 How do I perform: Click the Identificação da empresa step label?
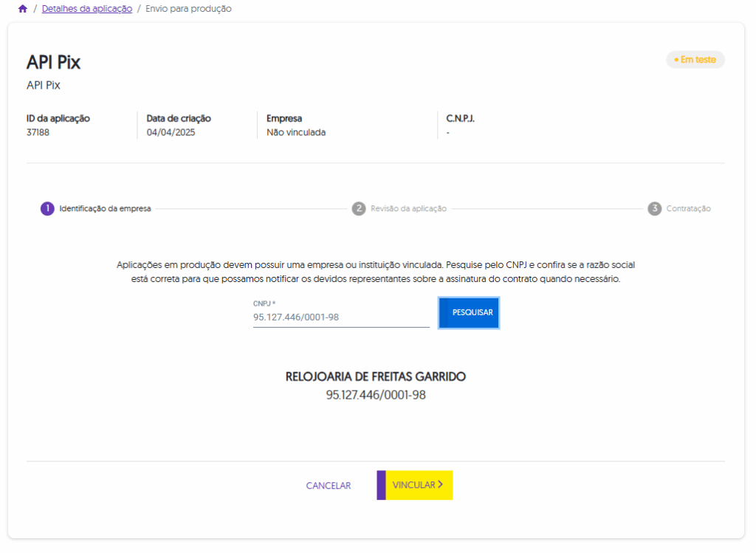click(x=105, y=209)
